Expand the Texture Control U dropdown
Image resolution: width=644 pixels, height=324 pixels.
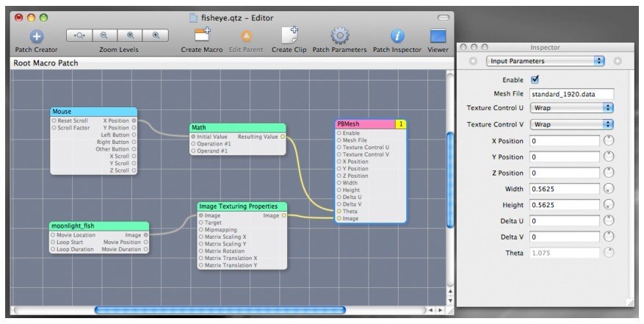(x=571, y=107)
